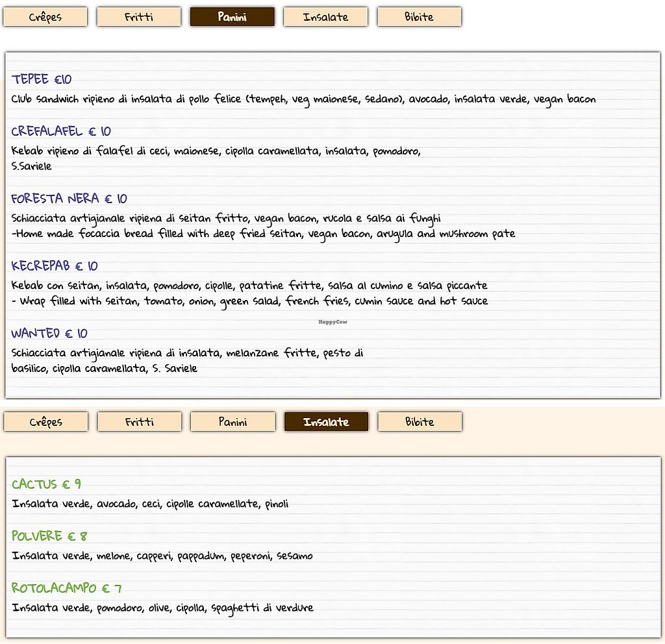Click the FORESTA NERA € 10 heading

[69, 199]
